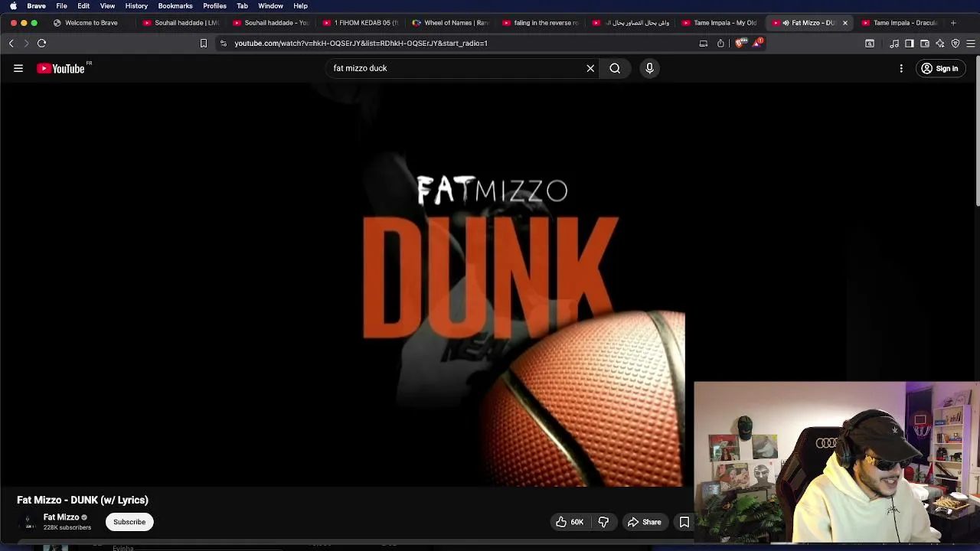This screenshot has height=551, width=980.
Task: Bookmark this page in Brave
Action: pyautogui.click(x=204, y=44)
